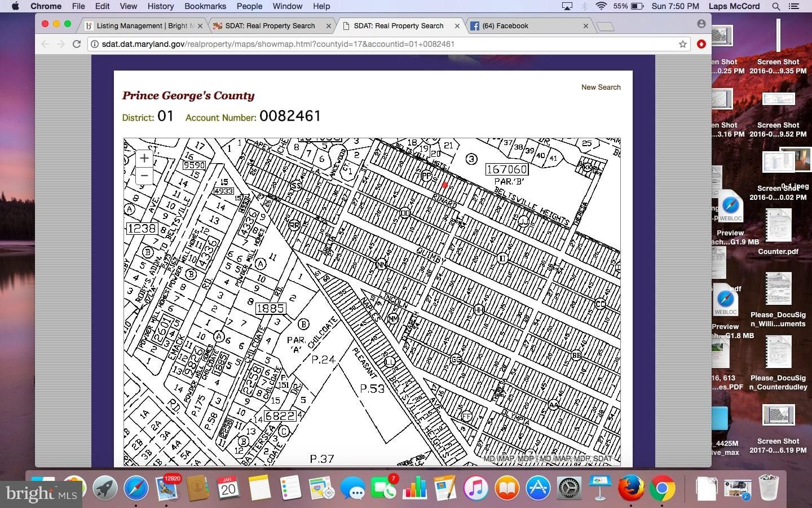
Task: Open Mail showing 12920 unread badge
Action: point(167,490)
